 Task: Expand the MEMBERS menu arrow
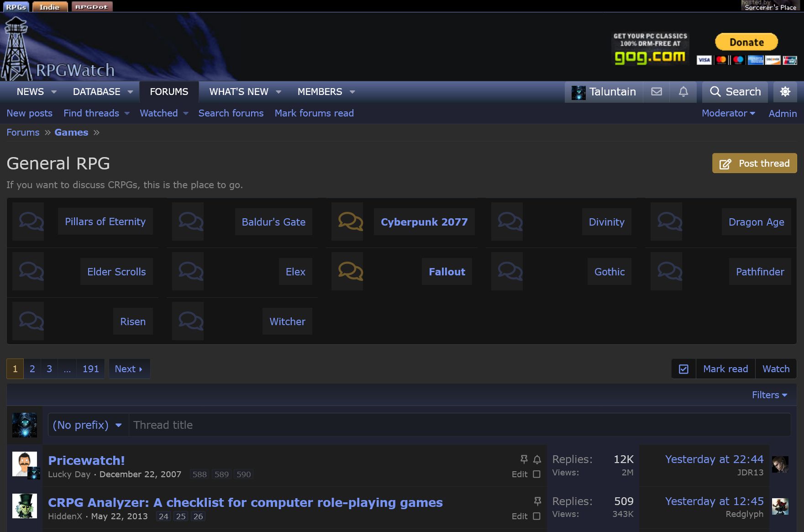pyautogui.click(x=352, y=92)
